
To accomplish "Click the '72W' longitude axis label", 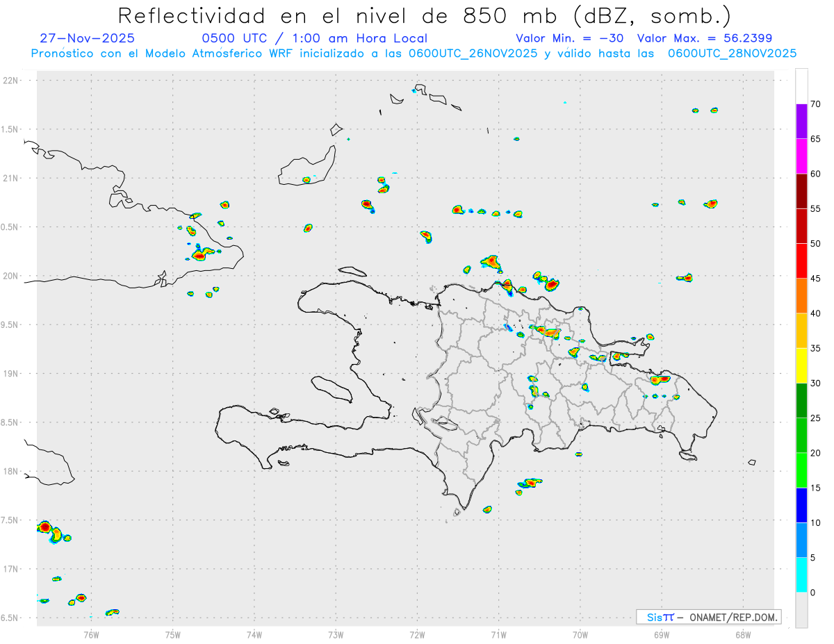I will (417, 634).
